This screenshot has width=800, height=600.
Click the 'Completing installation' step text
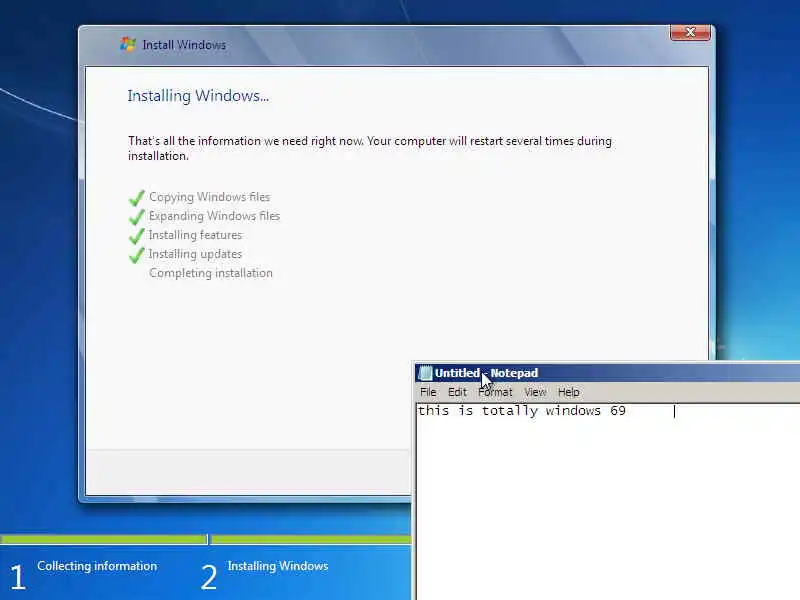click(211, 273)
